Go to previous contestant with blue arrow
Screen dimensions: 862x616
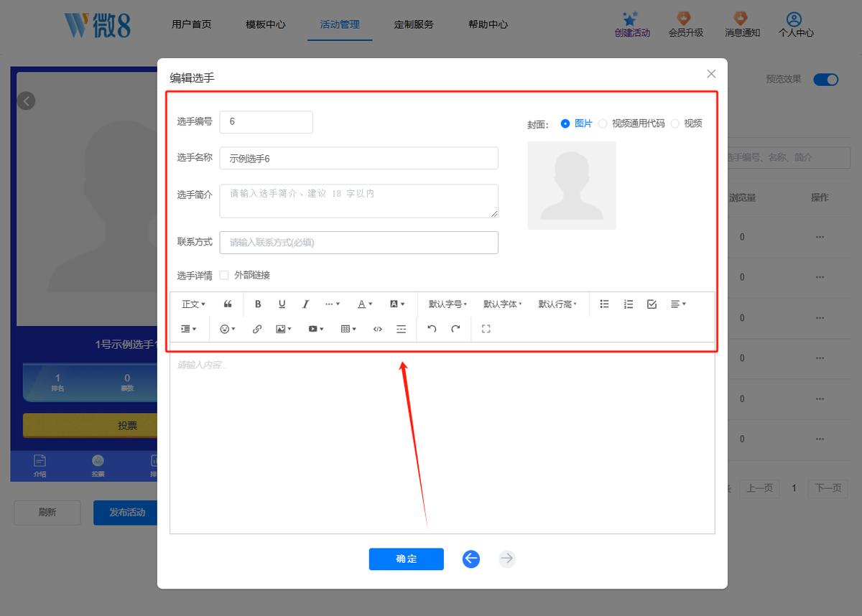click(471, 559)
